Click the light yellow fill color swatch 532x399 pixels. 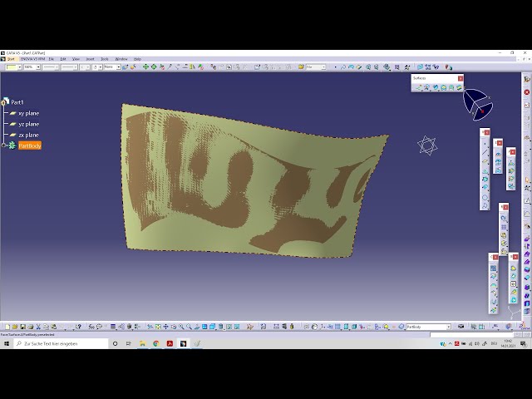tap(12, 67)
